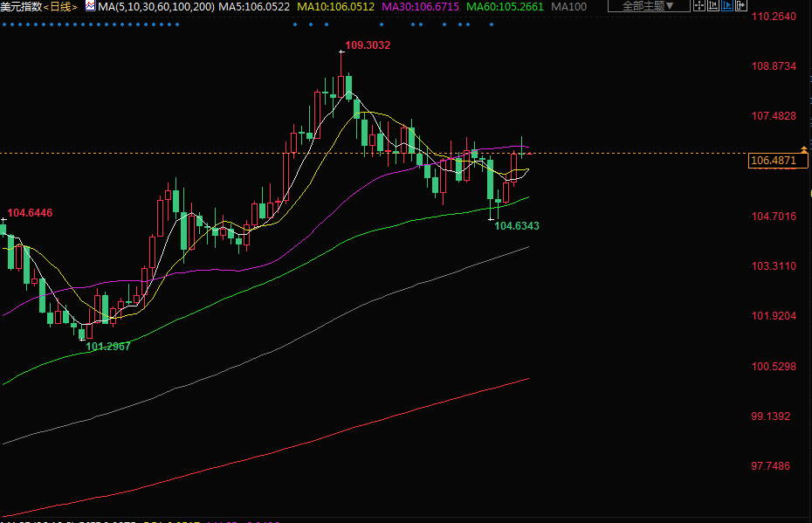Click the current price tag 106.4871
Image resolution: width=812 pixels, height=523 pixels.
(x=774, y=161)
